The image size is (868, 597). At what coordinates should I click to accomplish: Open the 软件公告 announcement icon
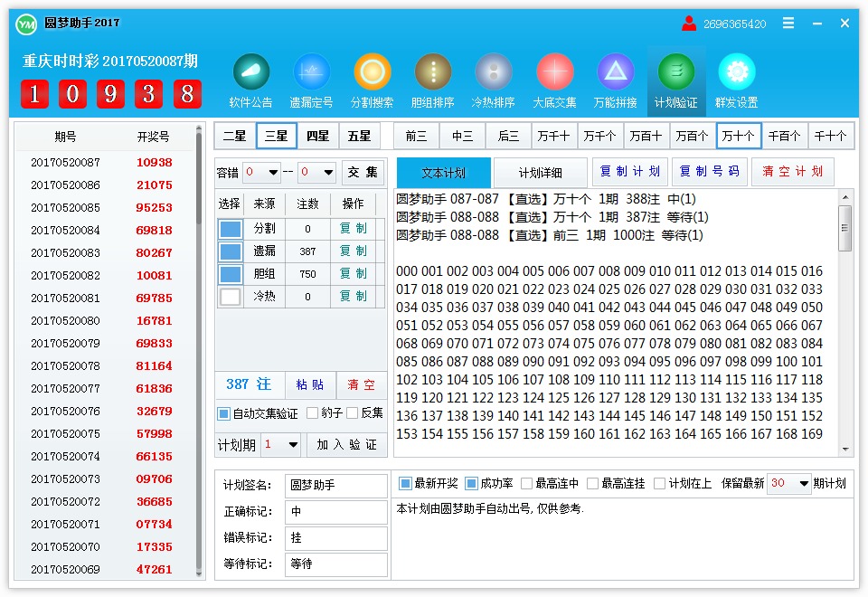point(250,71)
